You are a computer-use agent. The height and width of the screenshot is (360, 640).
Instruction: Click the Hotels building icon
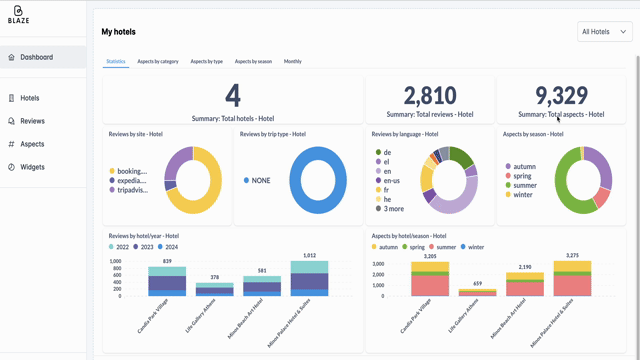(11, 98)
